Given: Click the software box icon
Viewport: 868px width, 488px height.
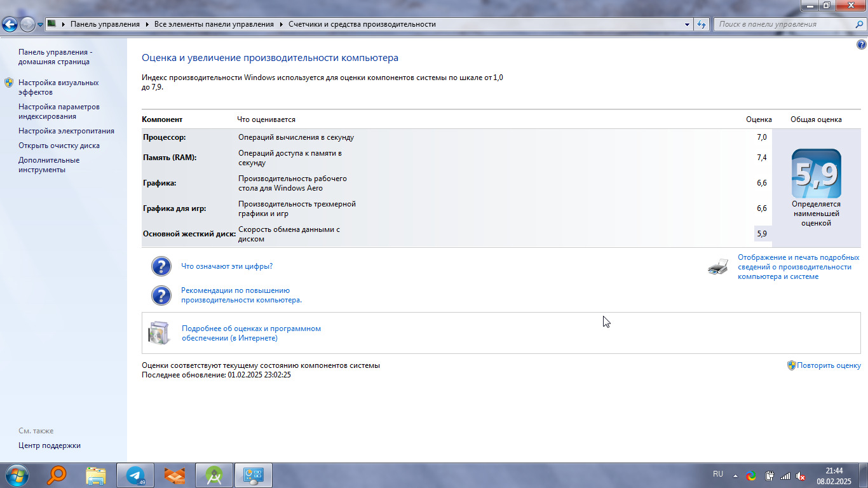Looking at the screenshot, I should 159,333.
